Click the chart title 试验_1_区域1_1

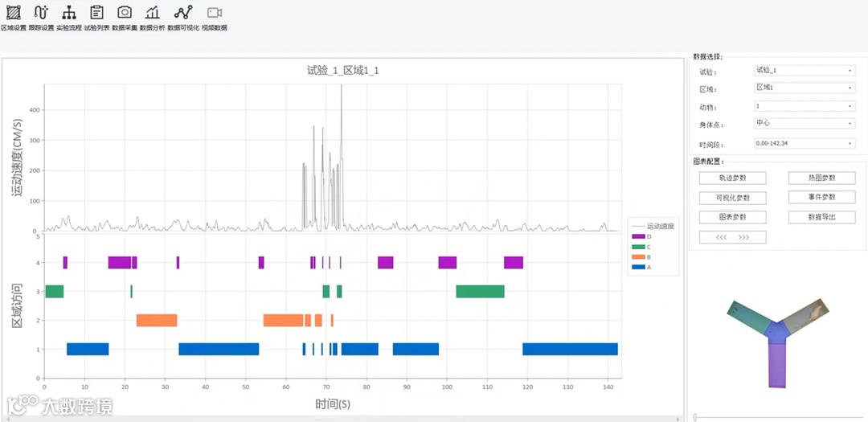tap(343, 71)
